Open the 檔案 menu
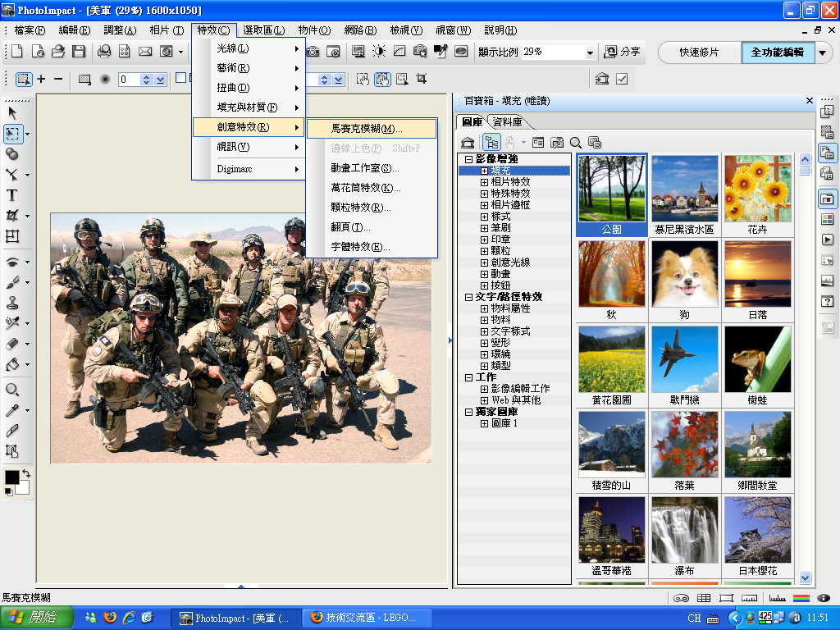This screenshot has width=840, height=630. click(x=30, y=30)
